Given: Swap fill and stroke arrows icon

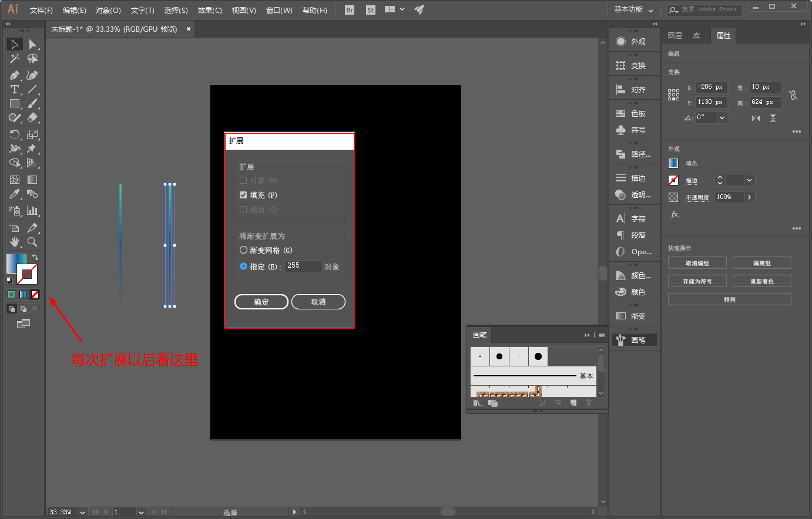Looking at the screenshot, I should [35, 257].
